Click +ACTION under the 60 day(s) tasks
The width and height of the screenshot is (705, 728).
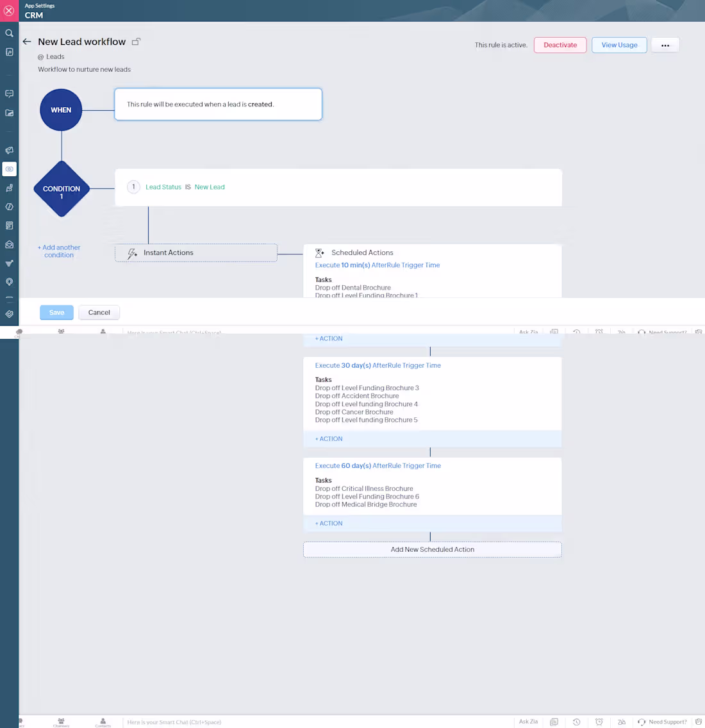pyautogui.click(x=329, y=523)
